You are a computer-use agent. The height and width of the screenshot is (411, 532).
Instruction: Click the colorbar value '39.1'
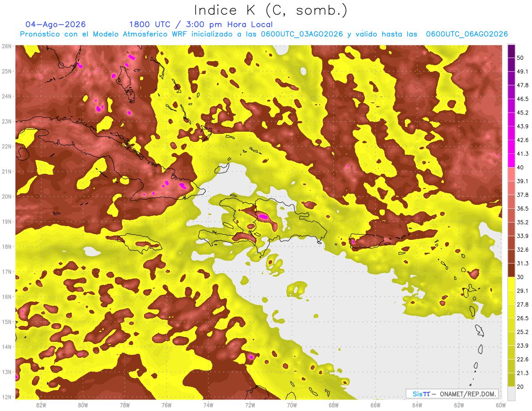[x=522, y=181]
